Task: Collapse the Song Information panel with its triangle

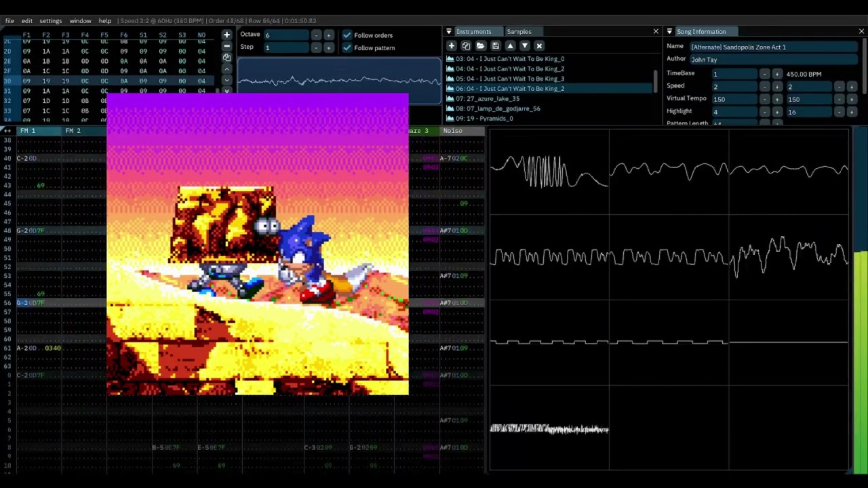Action: (669, 31)
